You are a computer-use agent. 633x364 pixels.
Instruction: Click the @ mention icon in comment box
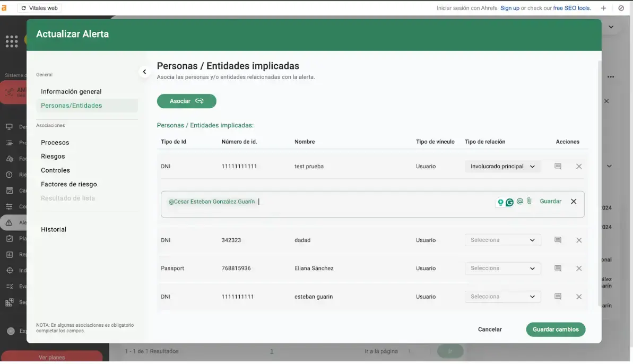point(520,202)
